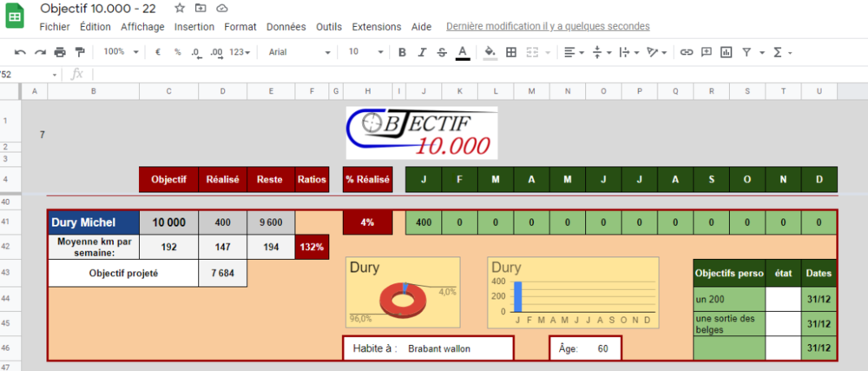Screen dimensions: 868x371
Task: Open the Fichier menu
Action: point(55,27)
